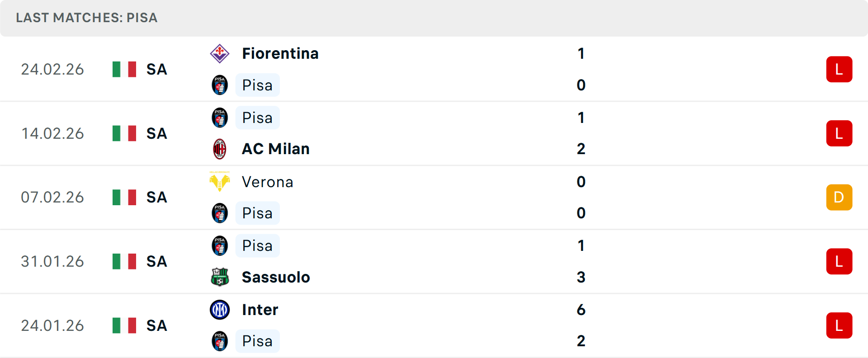Click the Sassuolo club crest icon
This screenshot has width=868, height=358.
point(220,277)
